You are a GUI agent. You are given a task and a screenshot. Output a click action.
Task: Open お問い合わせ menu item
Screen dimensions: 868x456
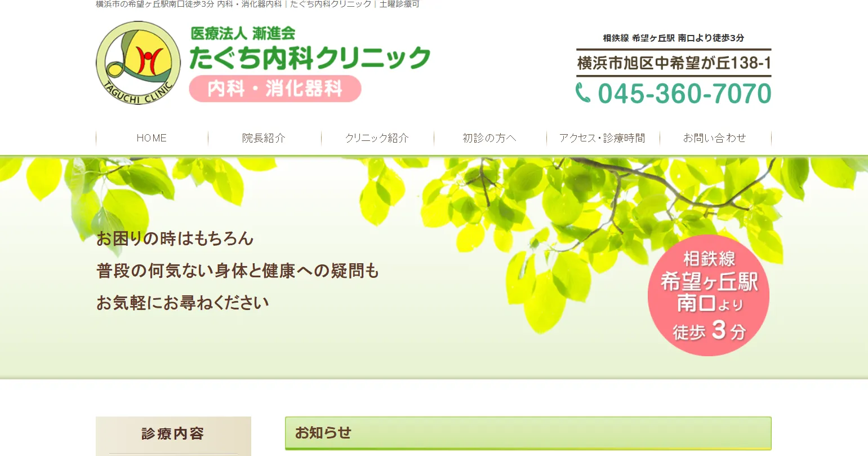(715, 138)
